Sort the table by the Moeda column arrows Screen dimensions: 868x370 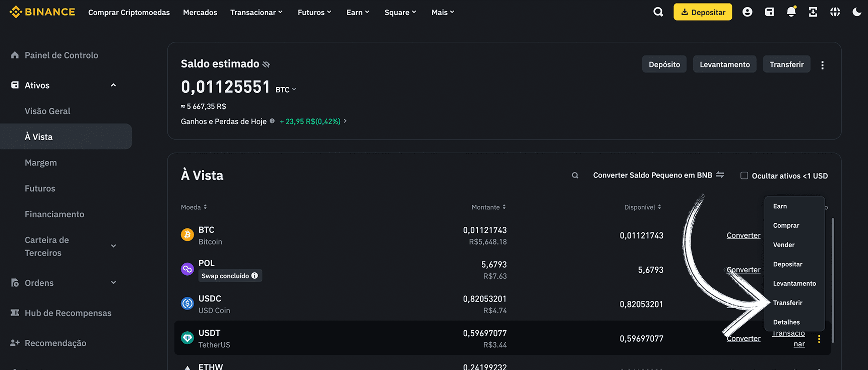205,207
